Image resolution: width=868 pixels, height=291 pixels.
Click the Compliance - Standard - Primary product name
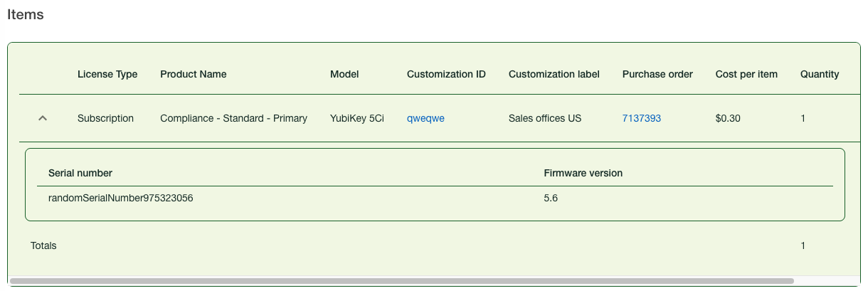(233, 119)
